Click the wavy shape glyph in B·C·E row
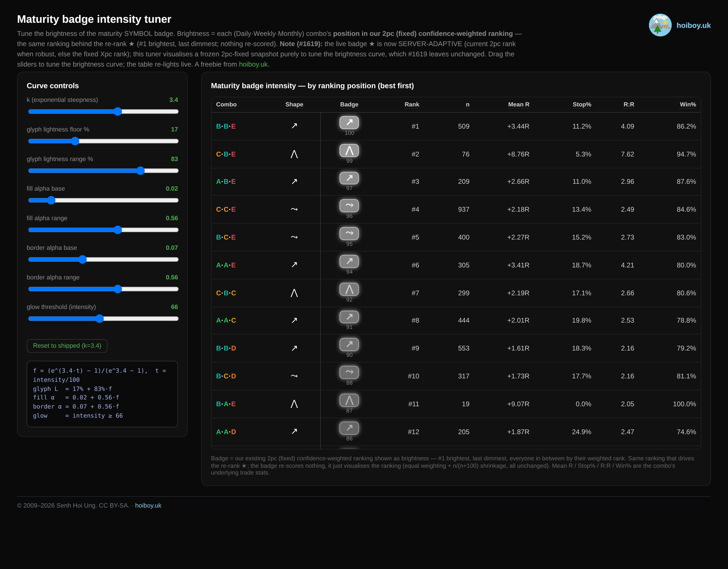Image resolution: width=728 pixels, height=569 pixels. click(x=294, y=237)
